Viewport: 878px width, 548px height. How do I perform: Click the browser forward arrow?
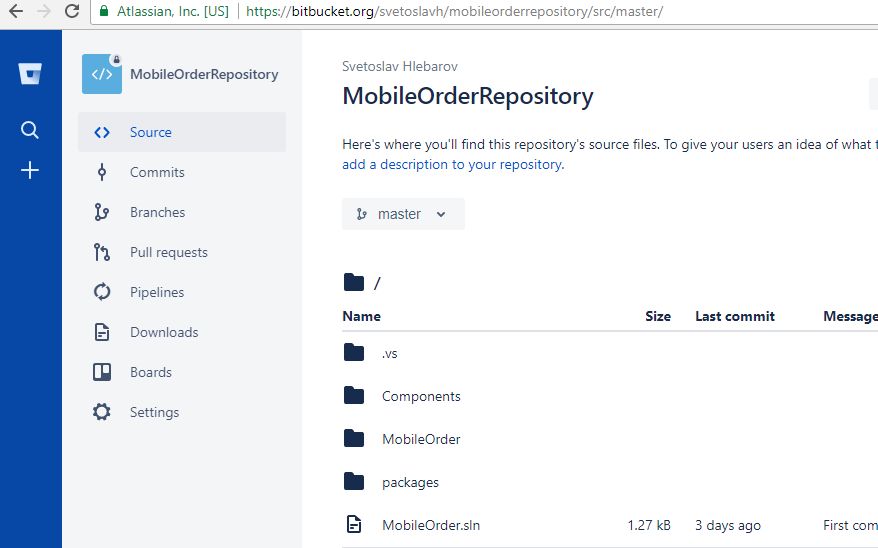[44, 11]
